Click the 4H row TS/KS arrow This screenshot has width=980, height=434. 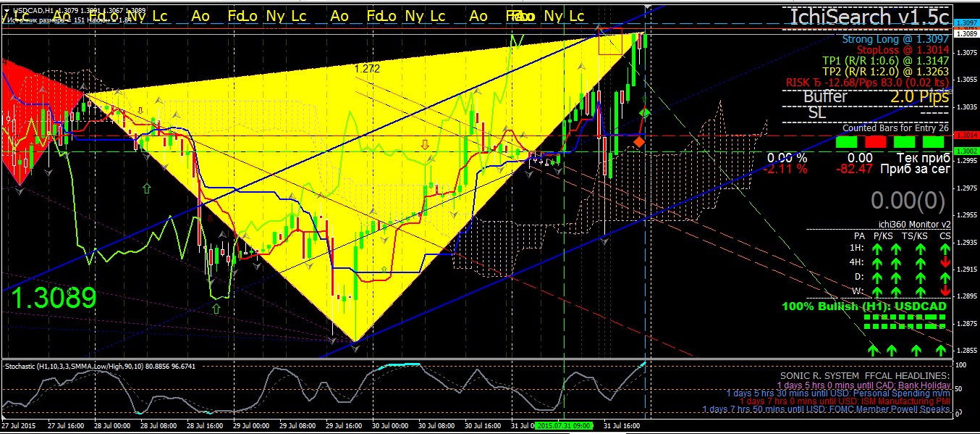click(921, 262)
